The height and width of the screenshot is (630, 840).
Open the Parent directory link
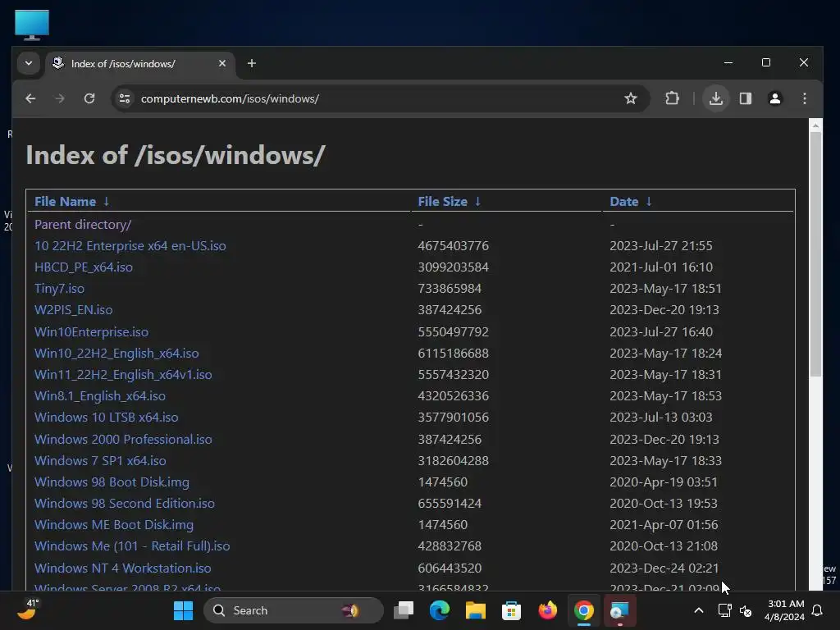(83, 225)
